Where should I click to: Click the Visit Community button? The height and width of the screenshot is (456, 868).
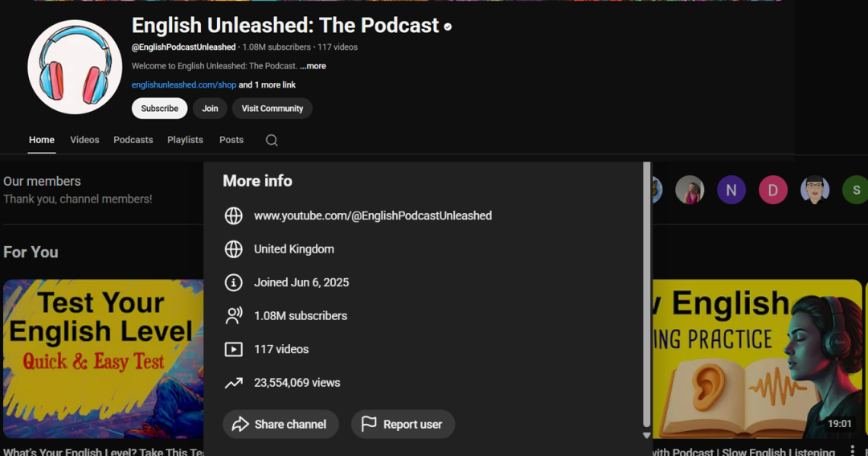[272, 109]
